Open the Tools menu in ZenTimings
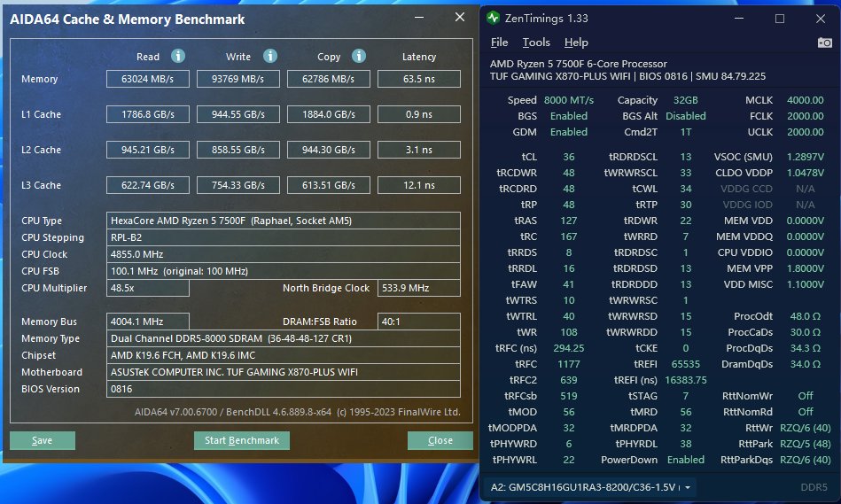This screenshot has height=504, width=841. (536, 43)
